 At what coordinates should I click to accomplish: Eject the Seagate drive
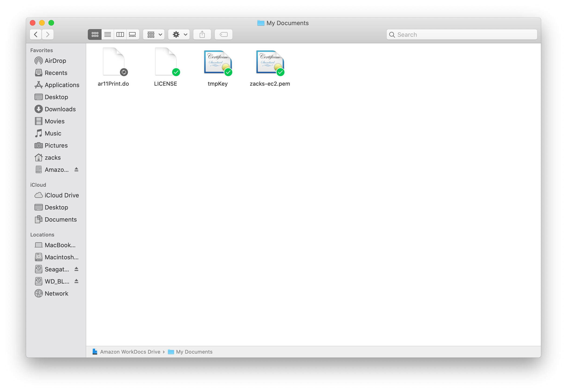point(76,269)
